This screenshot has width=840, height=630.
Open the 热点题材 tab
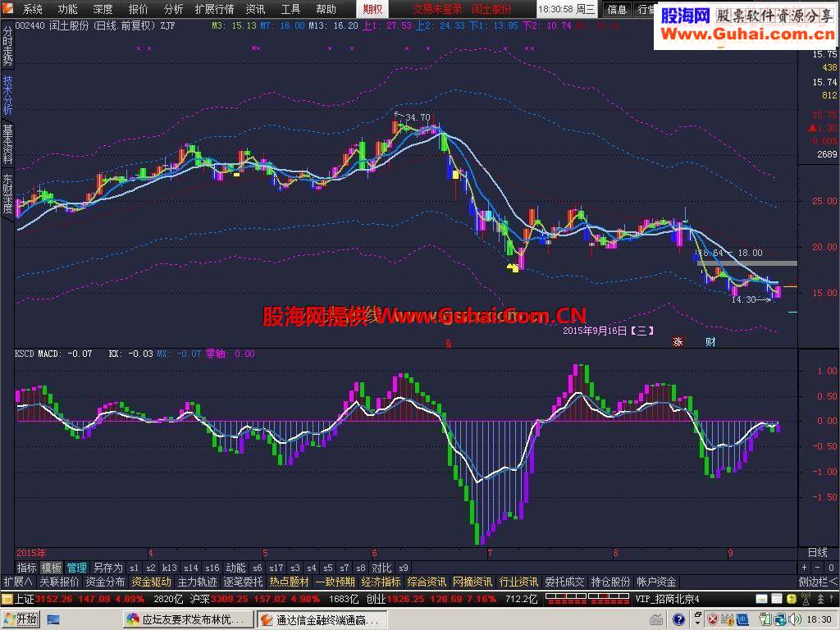[x=290, y=582]
